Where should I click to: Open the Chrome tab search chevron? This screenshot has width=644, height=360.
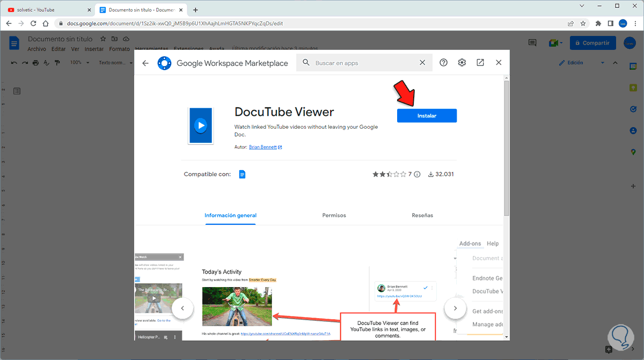[x=582, y=5]
